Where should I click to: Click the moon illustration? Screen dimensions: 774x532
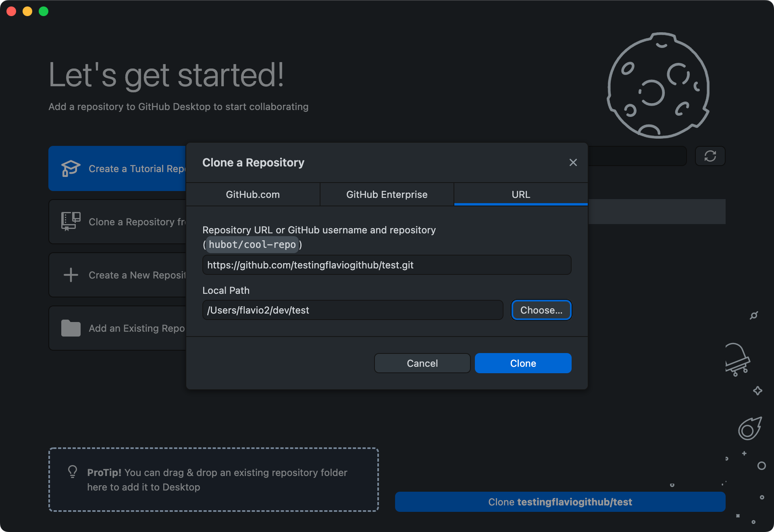[x=658, y=85]
